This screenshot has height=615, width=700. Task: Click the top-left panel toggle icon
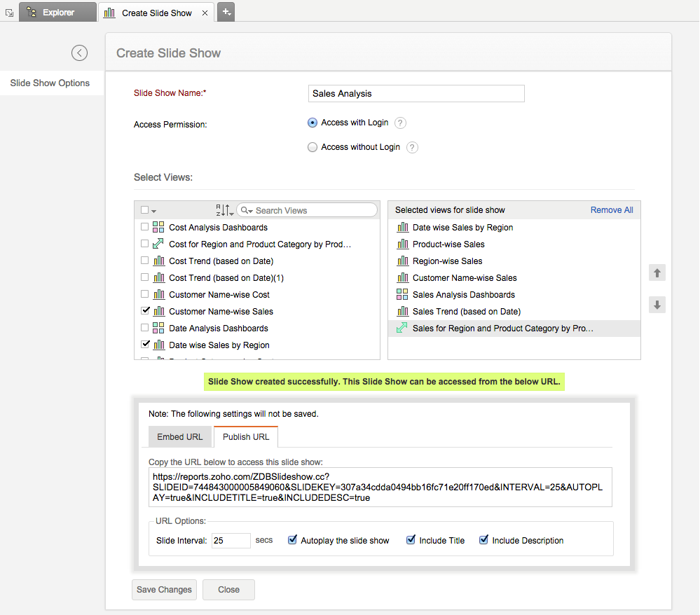9,13
